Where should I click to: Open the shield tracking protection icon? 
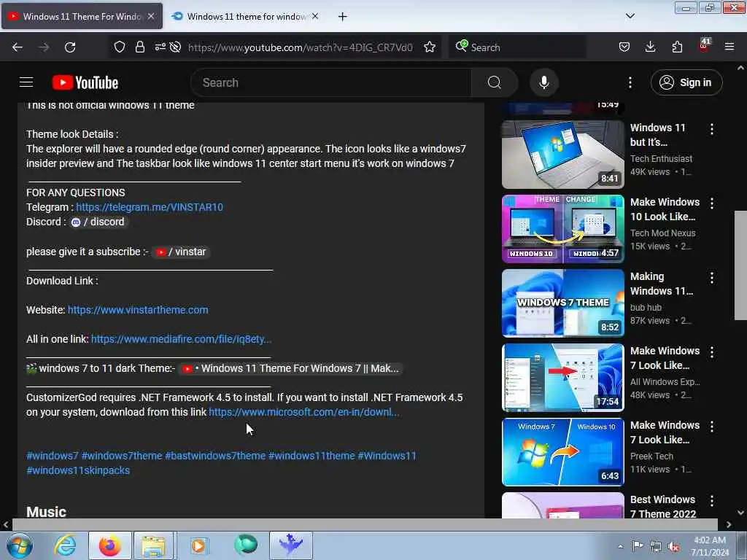[120, 47]
